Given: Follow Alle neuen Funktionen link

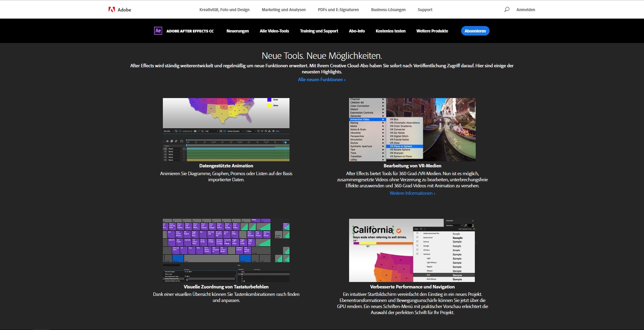Looking at the screenshot, I should click(322, 79).
